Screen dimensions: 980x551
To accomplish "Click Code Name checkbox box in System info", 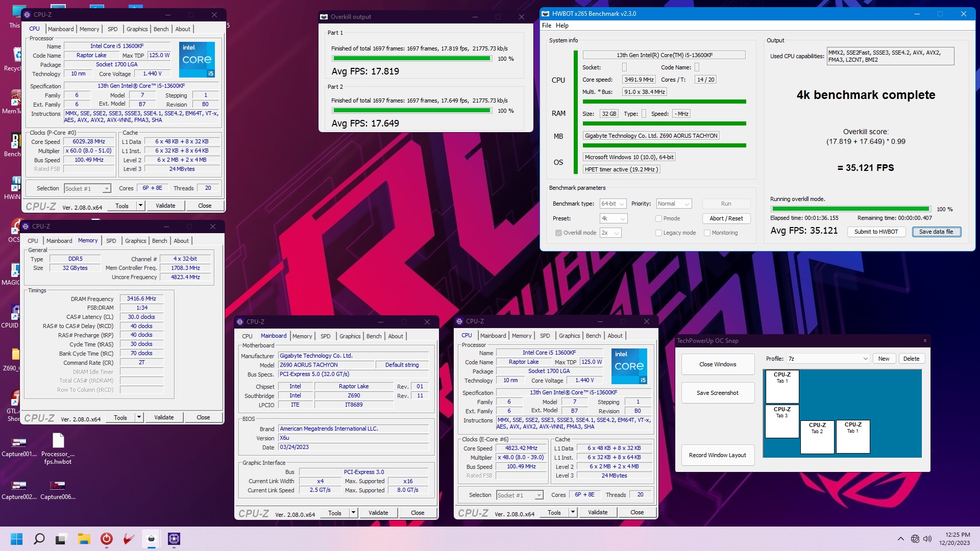I will [697, 67].
